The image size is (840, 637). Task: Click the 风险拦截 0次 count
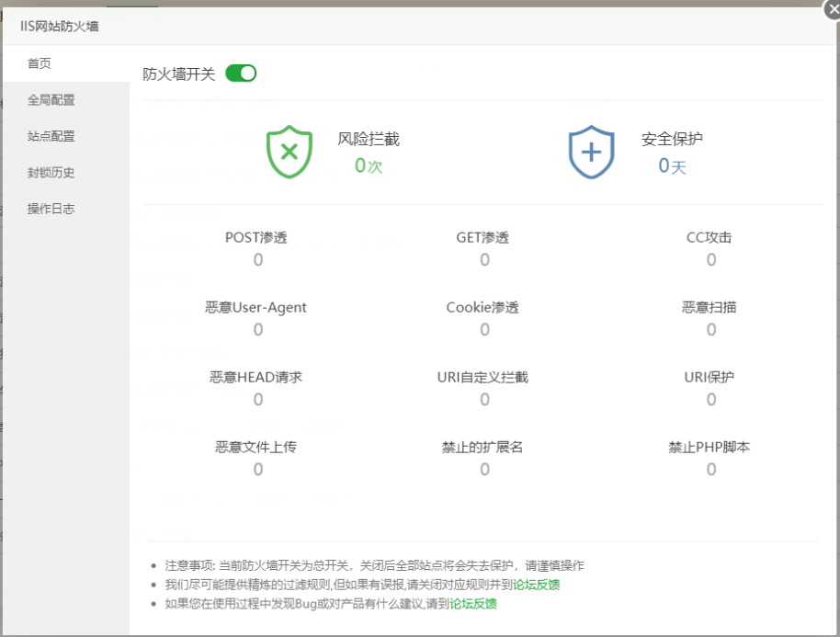coord(369,165)
